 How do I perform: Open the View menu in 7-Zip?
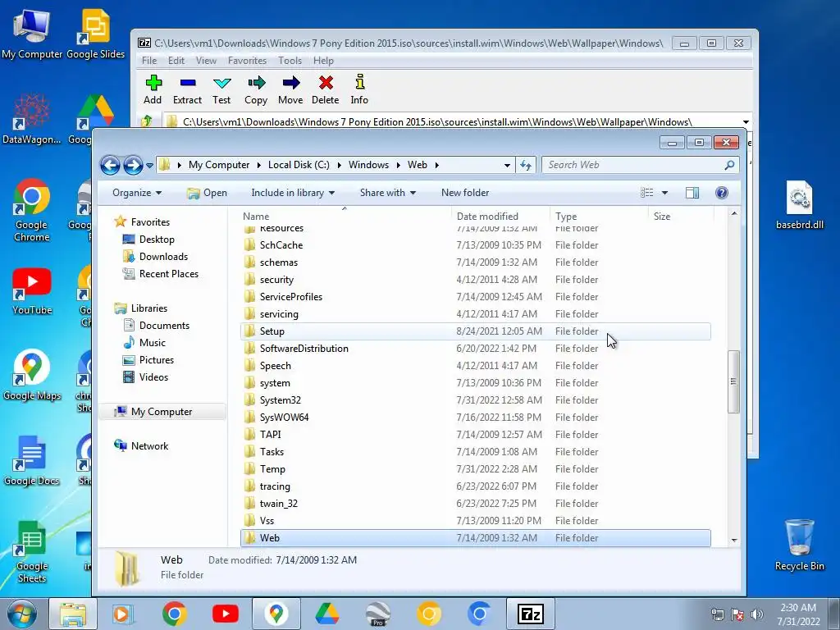(x=206, y=61)
